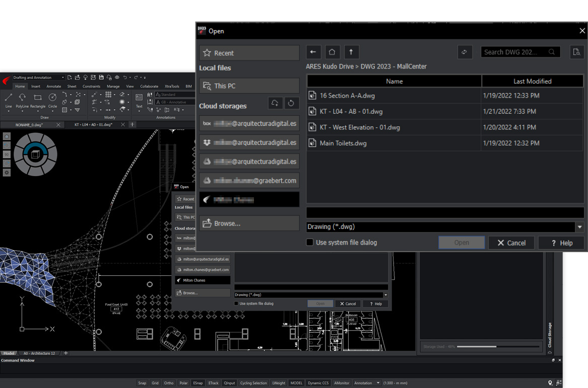The image size is (588, 388).
Task: Open the Annotate ribbon tab
Action: (x=53, y=86)
